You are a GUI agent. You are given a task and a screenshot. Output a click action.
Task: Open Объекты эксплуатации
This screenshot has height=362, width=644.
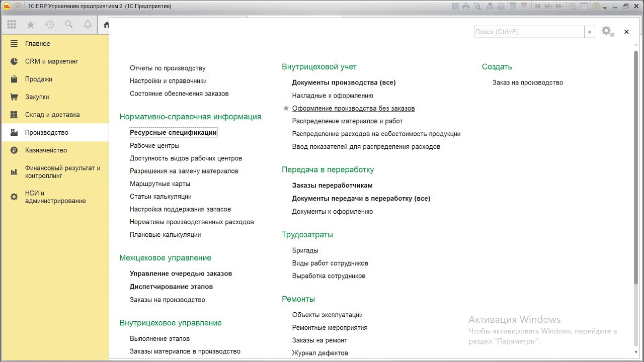coord(327,315)
